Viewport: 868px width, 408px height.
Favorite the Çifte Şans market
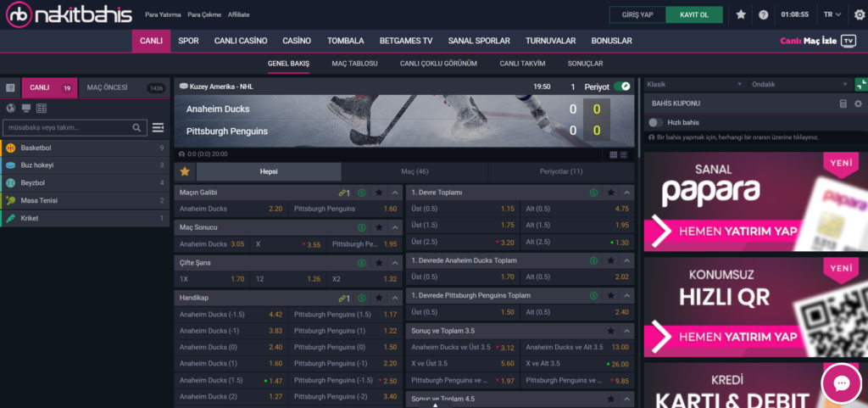coord(379,263)
